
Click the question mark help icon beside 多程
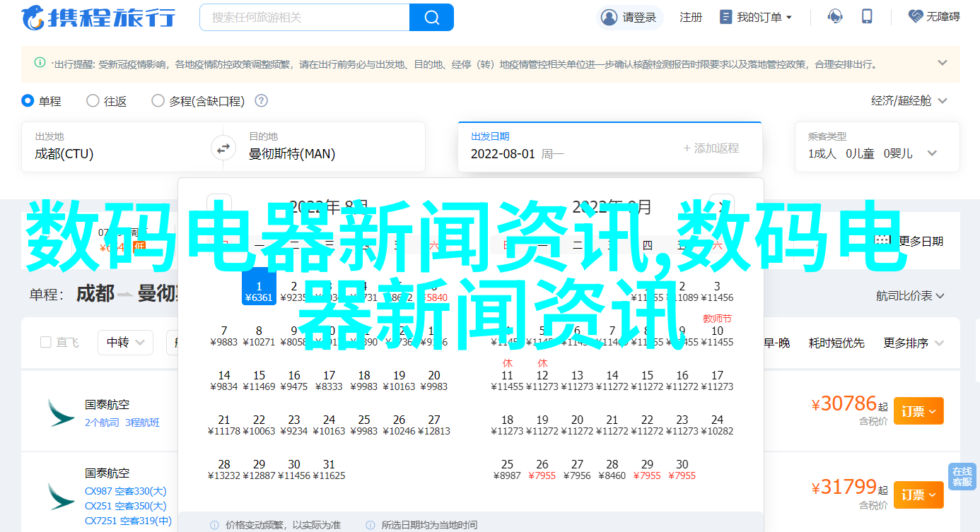[x=261, y=101]
